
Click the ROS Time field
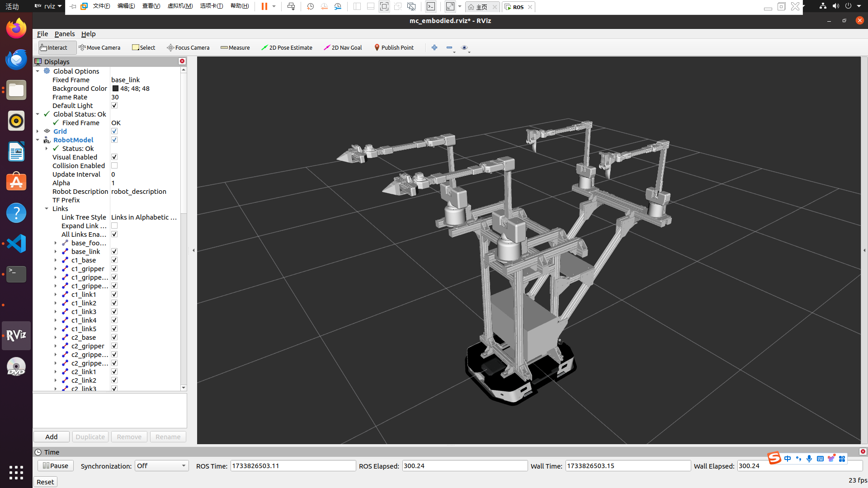(x=293, y=466)
